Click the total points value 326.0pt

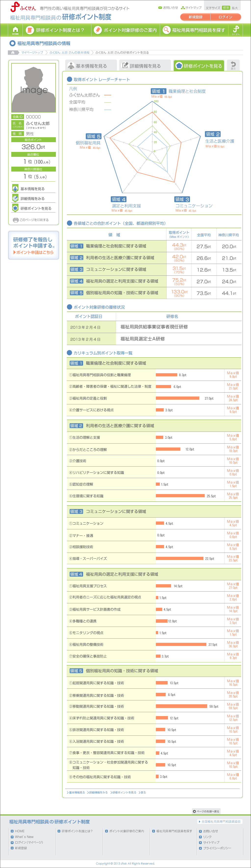[33, 147]
